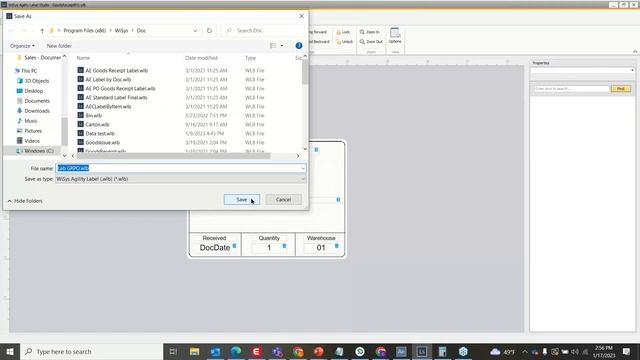Sort files by Name column

pos(83,58)
